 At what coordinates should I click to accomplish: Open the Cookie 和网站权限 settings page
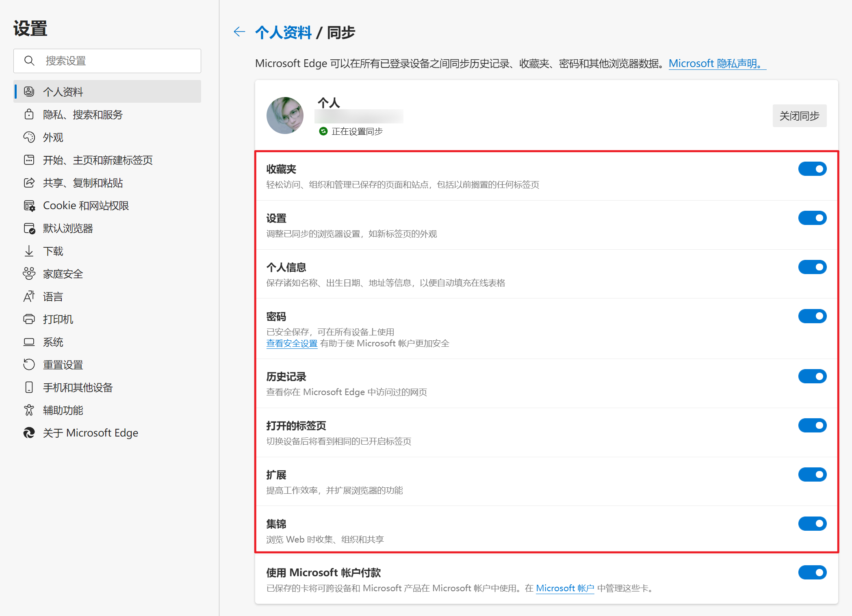coord(86,205)
